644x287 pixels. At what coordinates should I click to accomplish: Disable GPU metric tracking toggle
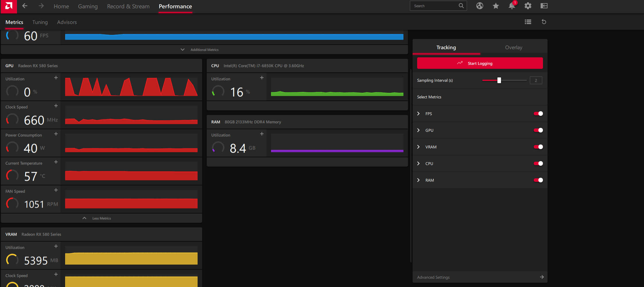[x=538, y=130]
